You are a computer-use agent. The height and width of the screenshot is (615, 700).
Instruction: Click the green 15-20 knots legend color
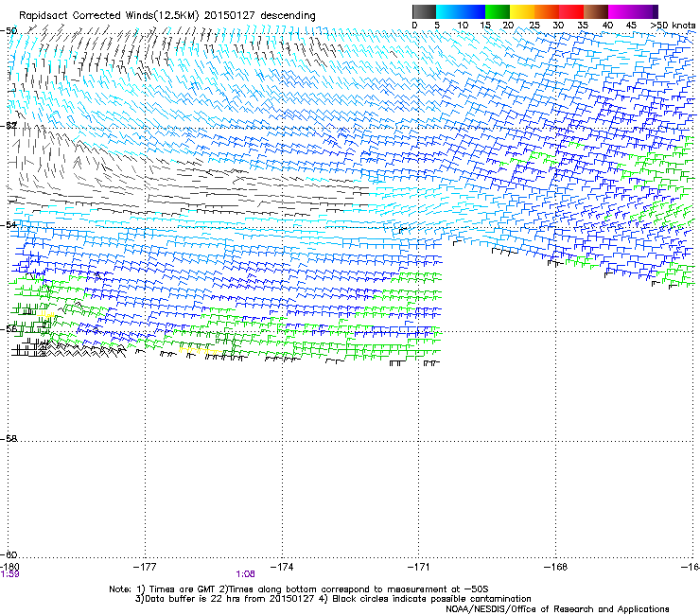click(498, 11)
